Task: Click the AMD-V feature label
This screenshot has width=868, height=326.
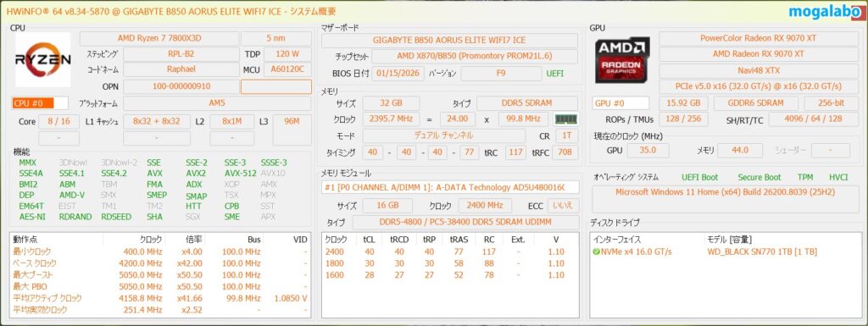Action: click(x=72, y=195)
